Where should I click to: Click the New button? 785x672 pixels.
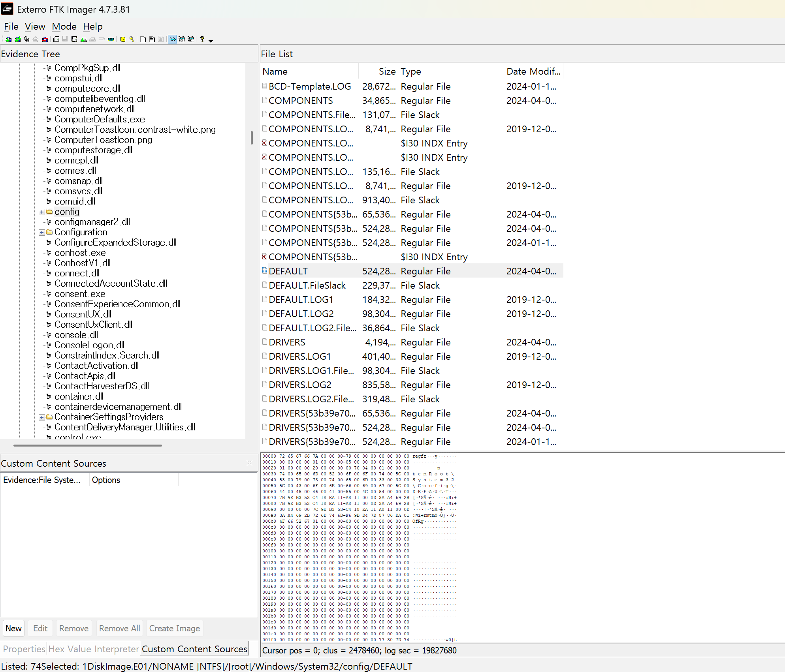click(13, 628)
